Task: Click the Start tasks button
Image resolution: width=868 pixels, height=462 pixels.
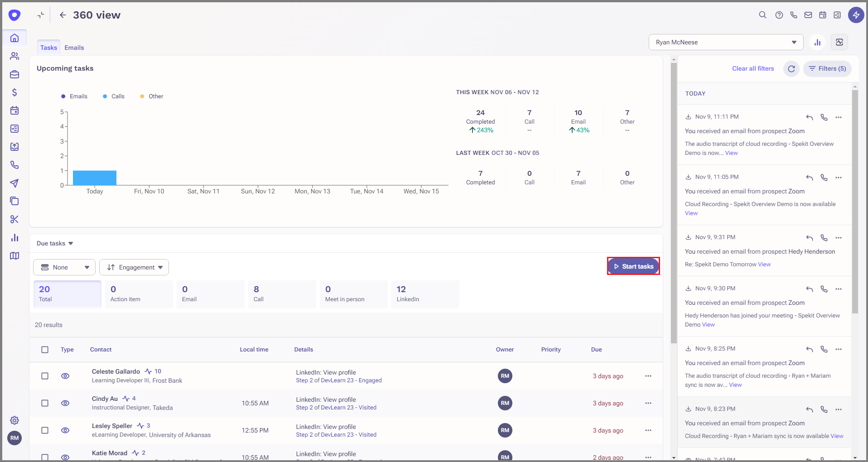Action: [x=633, y=266]
